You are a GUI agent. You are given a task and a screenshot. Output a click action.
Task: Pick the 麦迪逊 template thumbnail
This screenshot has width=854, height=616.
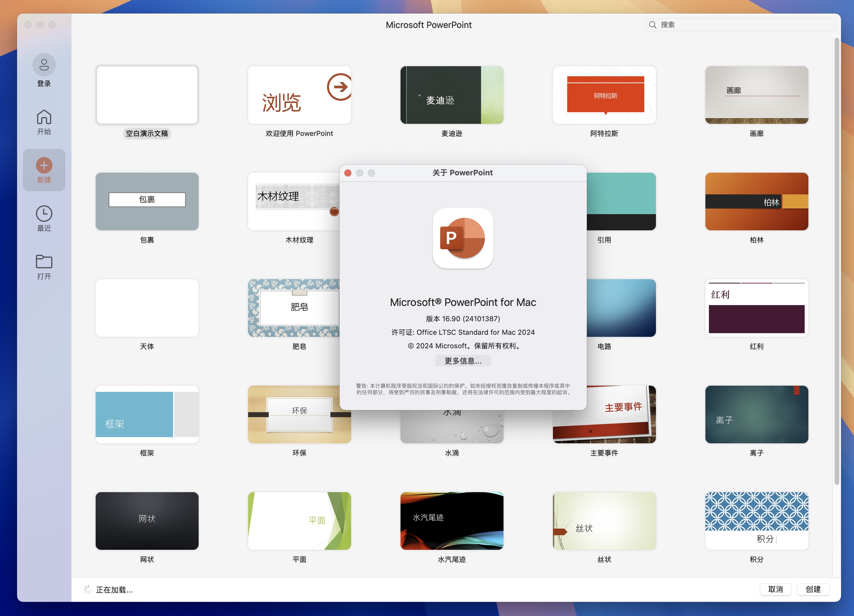click(452, 95)
